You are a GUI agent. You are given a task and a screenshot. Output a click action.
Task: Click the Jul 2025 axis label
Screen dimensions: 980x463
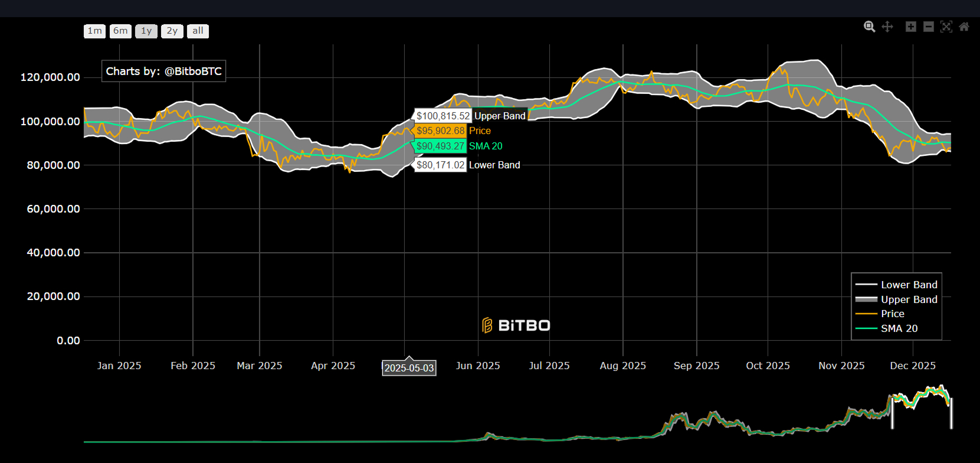549,366
